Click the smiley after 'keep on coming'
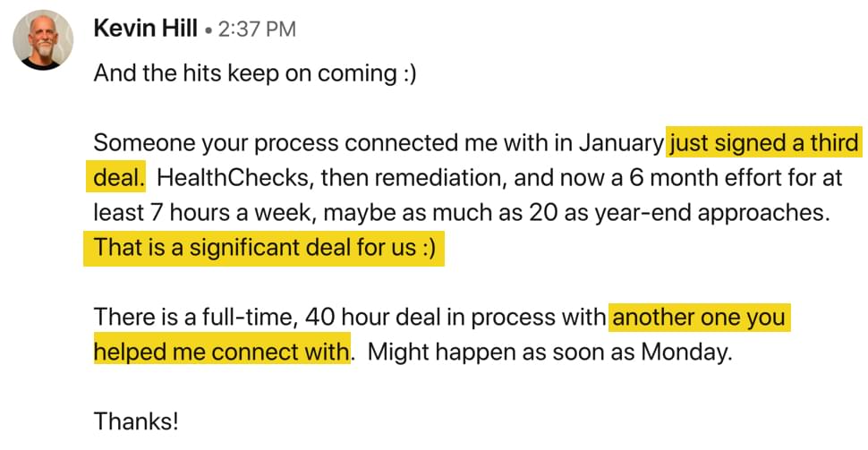This screenshot has width=868, height=450. 409,74
